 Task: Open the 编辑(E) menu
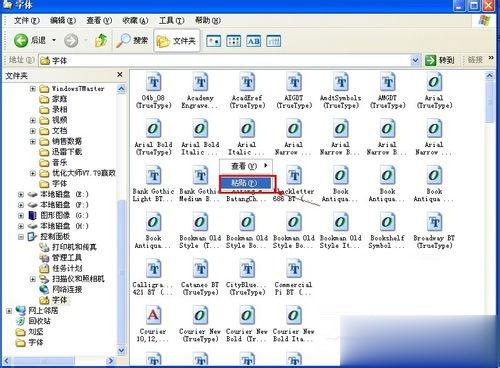[x=63, y=20]
